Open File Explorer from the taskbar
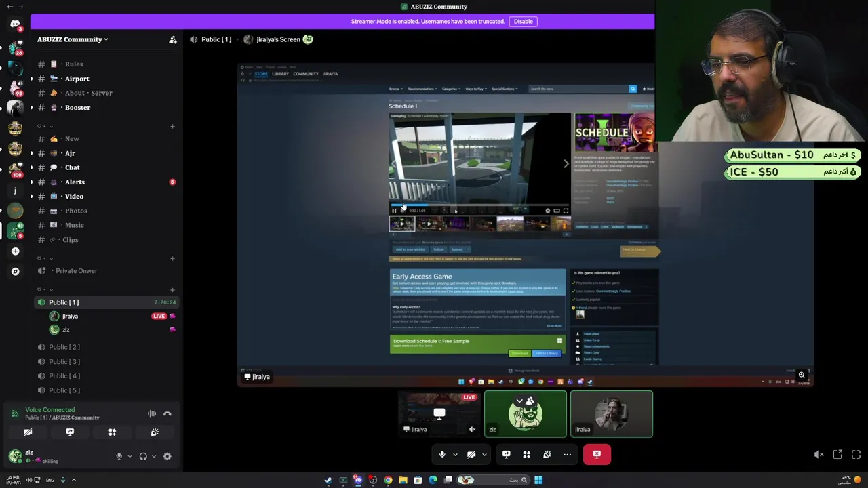Viewport: 868px width, 488px height. pyautogui.click(x=403, y=480)
